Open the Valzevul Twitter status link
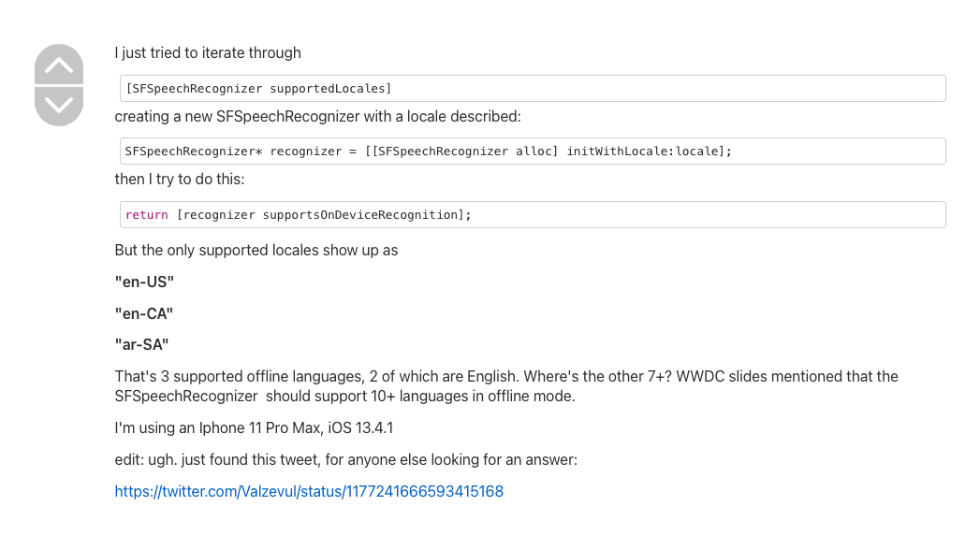Image resolution: width=980 pixels, height=535 pixels. 309,491
